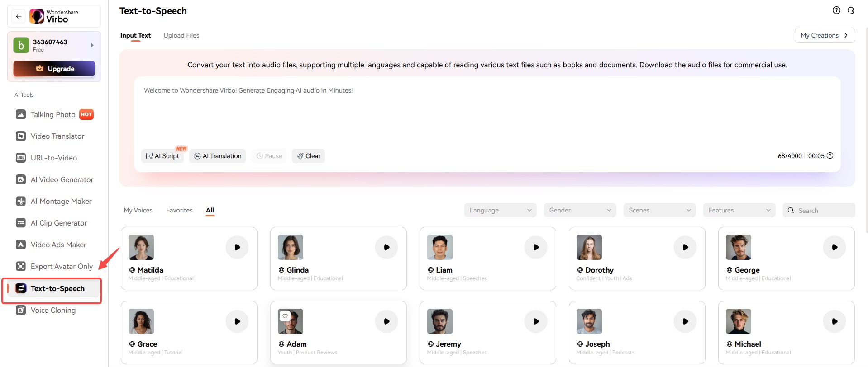This screenshot has height=367, width=868.
Task: Play Michael voice preview
Action: (835, 321)
